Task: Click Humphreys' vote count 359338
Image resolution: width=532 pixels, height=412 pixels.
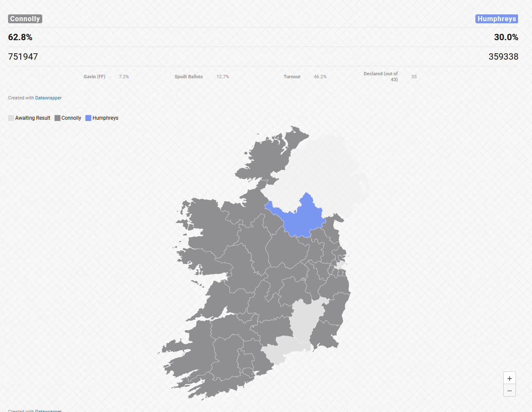Action: pos(503,57)
